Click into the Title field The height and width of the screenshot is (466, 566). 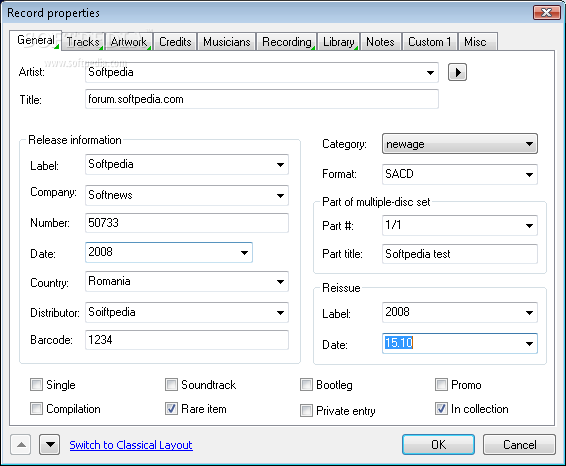pyautogui.click(x=262, y=99)
